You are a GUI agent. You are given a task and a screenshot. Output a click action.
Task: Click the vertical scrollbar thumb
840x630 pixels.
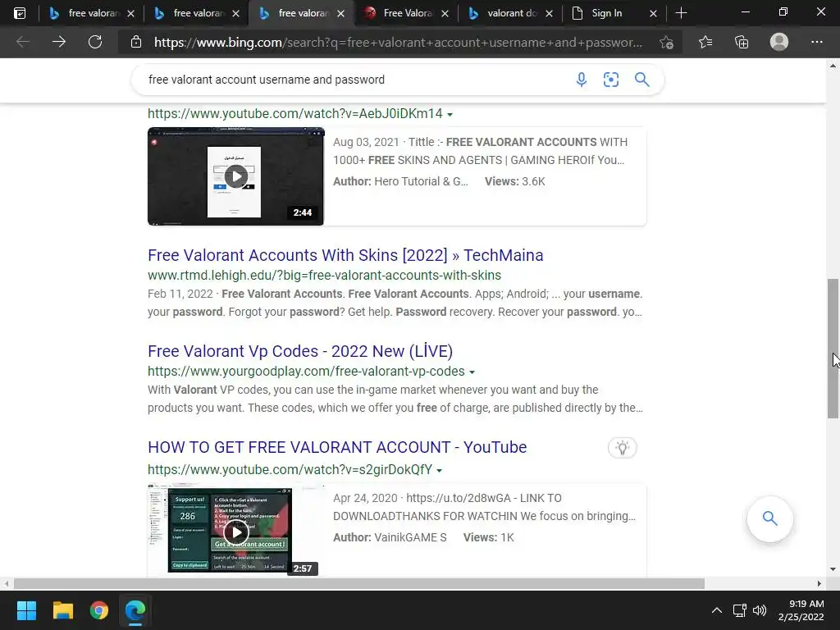tap(833, 348)
